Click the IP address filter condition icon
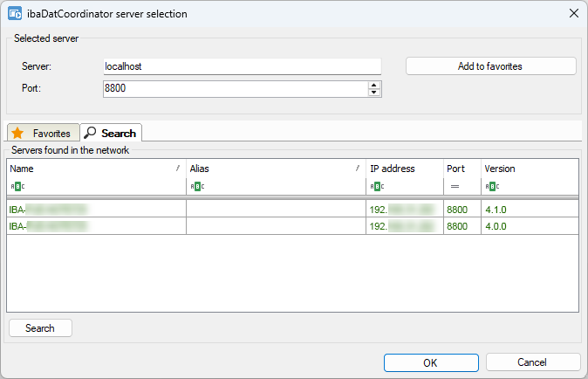The image size is (588, 379). (377, 186)
